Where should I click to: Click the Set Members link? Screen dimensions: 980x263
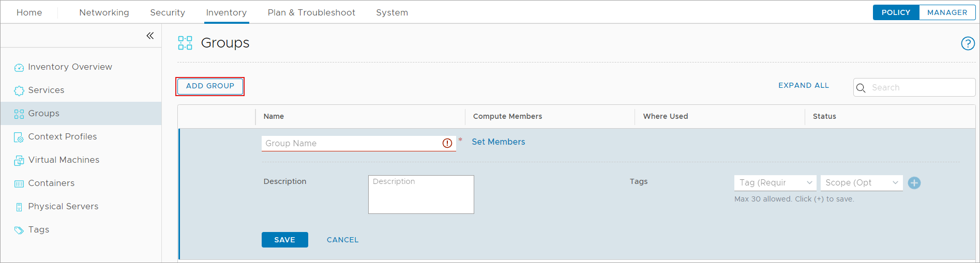(x=498, y=142)
